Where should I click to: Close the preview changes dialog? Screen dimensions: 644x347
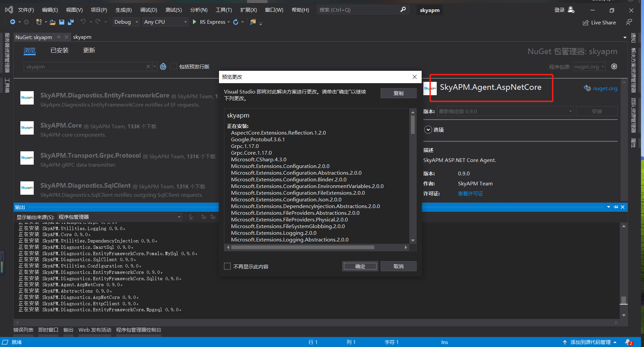coord(414,77)
